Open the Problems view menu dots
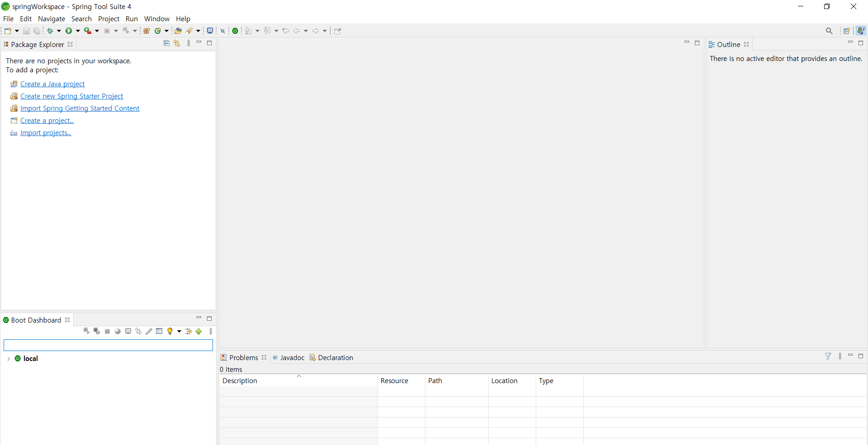868x445 pixels. point(840,356)
